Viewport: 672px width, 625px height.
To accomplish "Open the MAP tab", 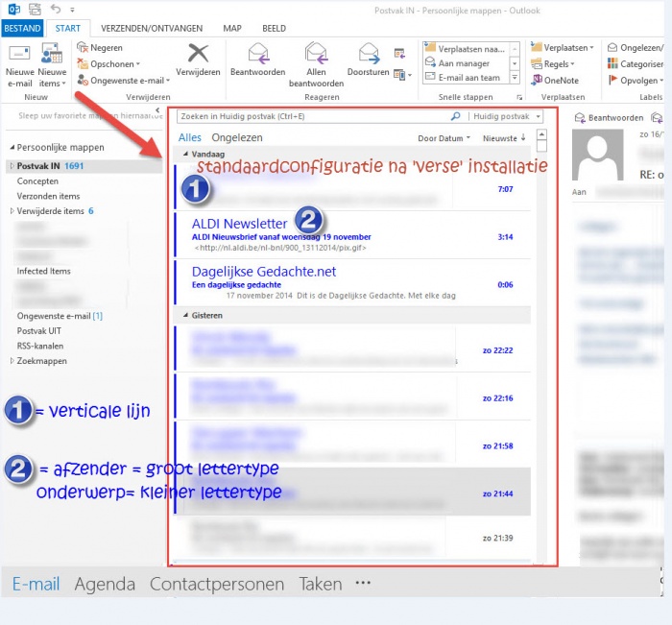I will (x=232, y=28).
